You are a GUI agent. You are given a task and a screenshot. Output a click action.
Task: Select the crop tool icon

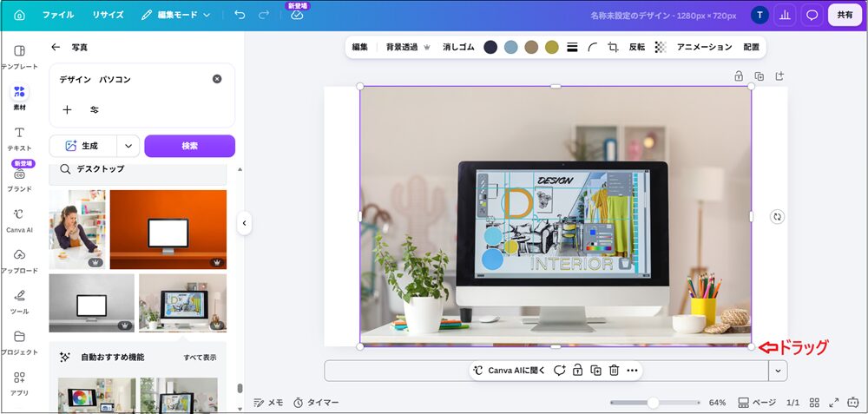[613, 48]
